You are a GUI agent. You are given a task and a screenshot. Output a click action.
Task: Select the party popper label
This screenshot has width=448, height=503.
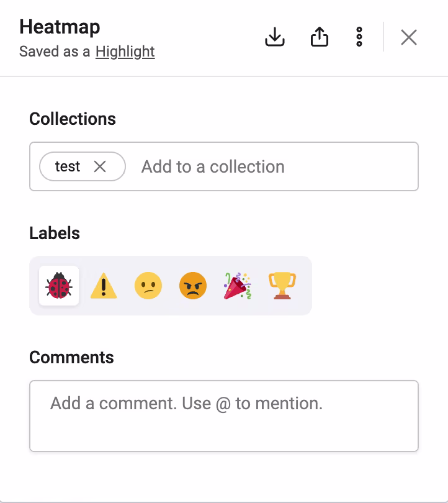237,286
